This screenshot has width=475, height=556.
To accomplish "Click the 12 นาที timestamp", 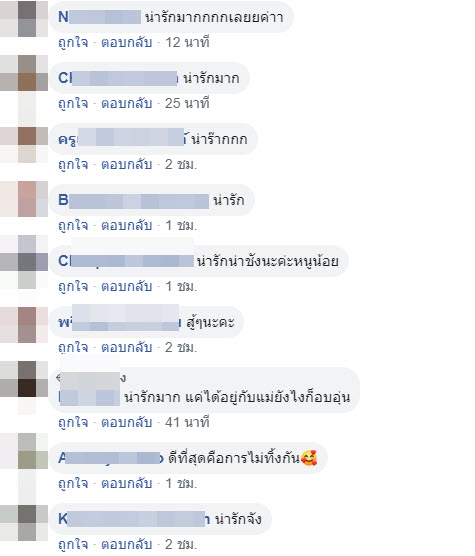I will coord(187,43).
